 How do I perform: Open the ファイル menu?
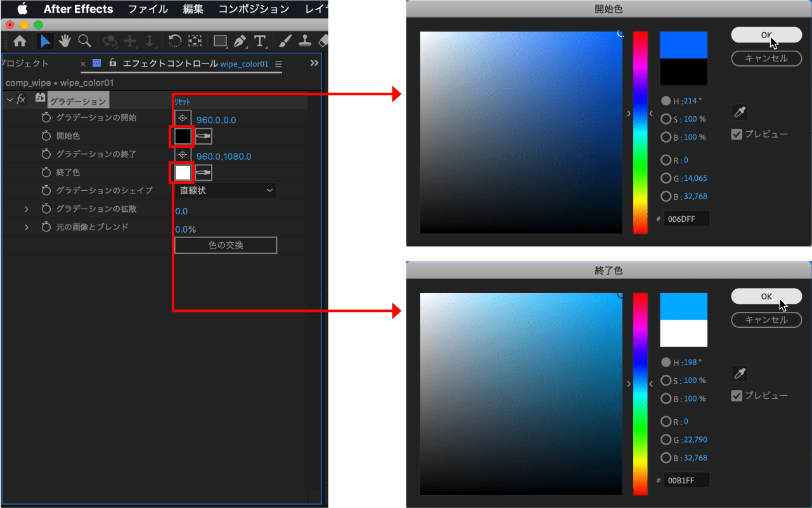pyautogui.click(x=148, y=9)
